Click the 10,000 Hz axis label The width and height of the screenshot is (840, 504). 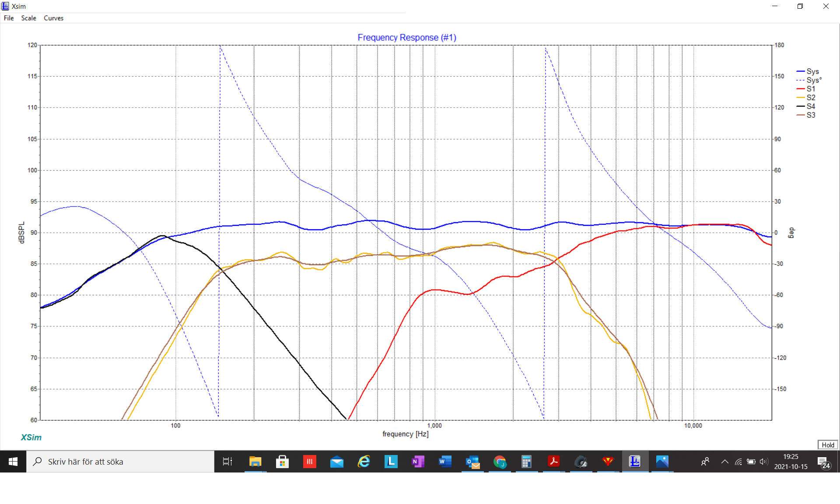coord(693,426)
